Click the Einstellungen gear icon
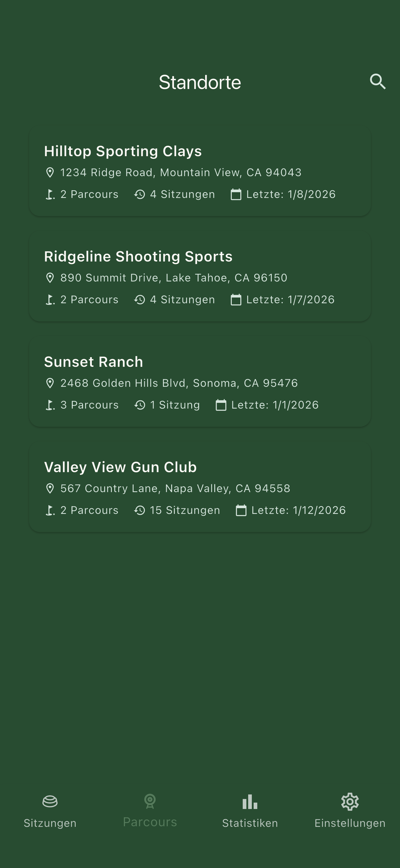 [350, 802]
